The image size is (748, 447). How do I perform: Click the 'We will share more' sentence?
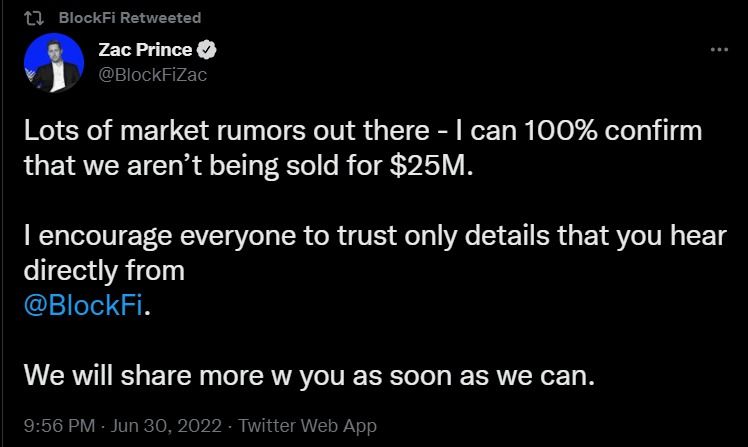coord(308,377)
